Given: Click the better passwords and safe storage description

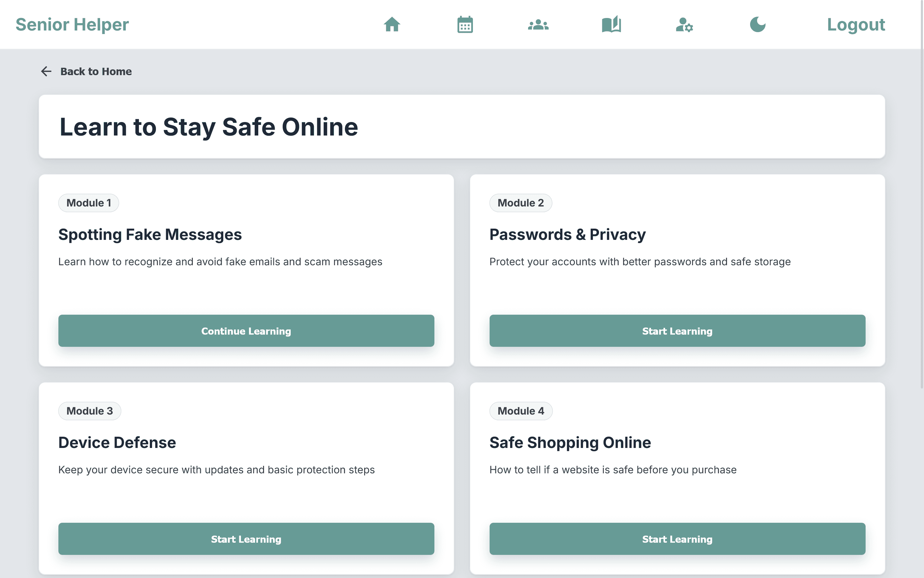Looking at the screenshot, I should tap(640, 261).
